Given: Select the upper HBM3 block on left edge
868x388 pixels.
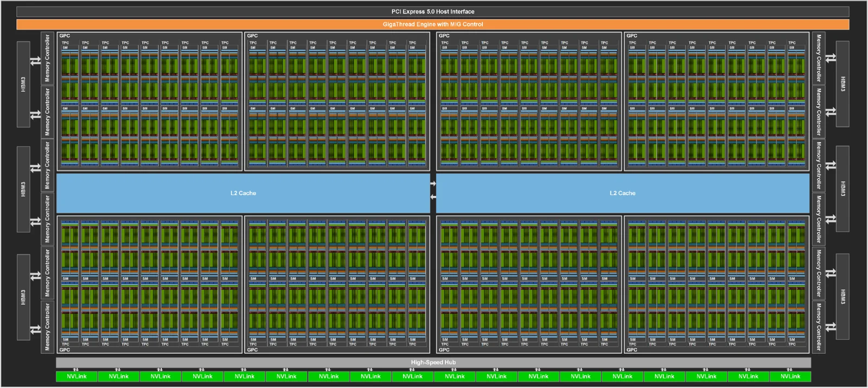Looking at the screenshot, I should tap(23, 85).
